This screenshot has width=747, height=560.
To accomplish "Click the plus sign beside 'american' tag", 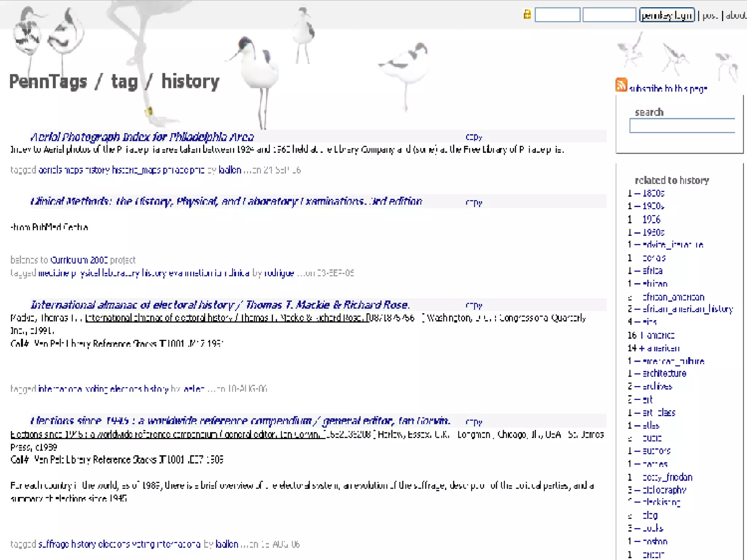I will [x=642, y=348].
